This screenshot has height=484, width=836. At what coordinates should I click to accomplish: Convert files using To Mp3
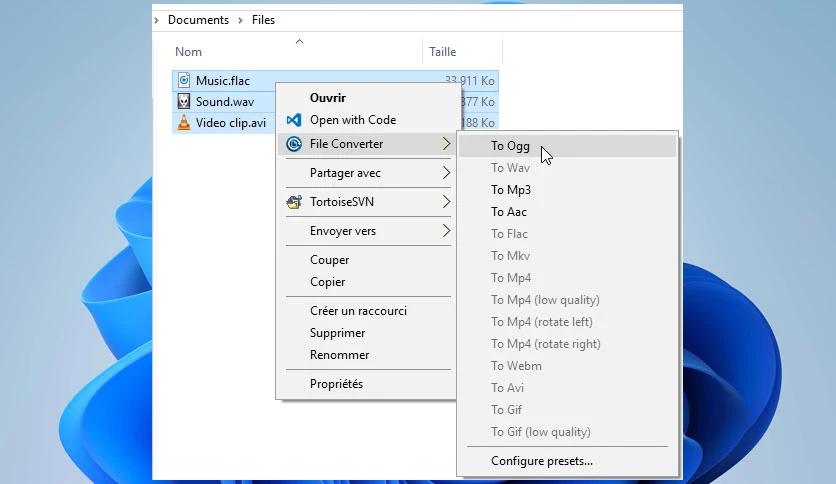[511, 190]
